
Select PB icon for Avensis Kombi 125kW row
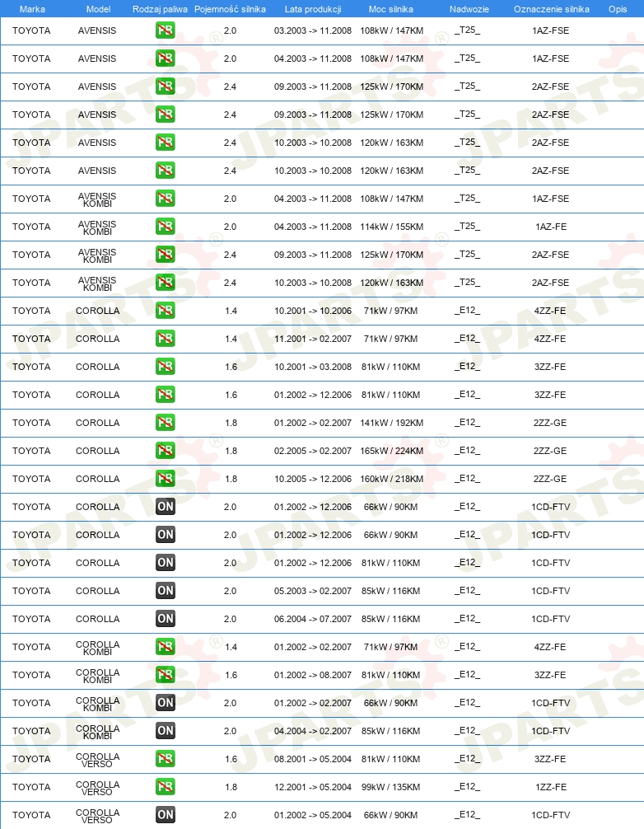click(166, 255)
